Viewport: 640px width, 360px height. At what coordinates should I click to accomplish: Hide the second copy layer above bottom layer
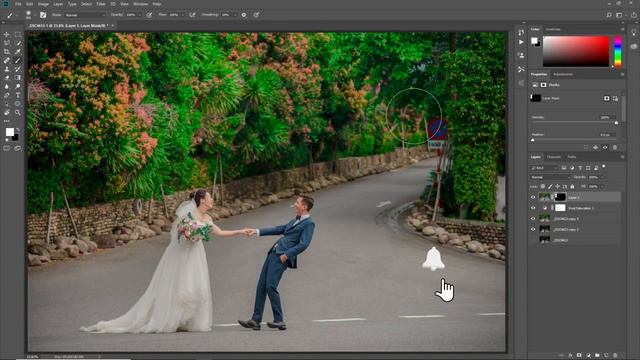point(533,229)
